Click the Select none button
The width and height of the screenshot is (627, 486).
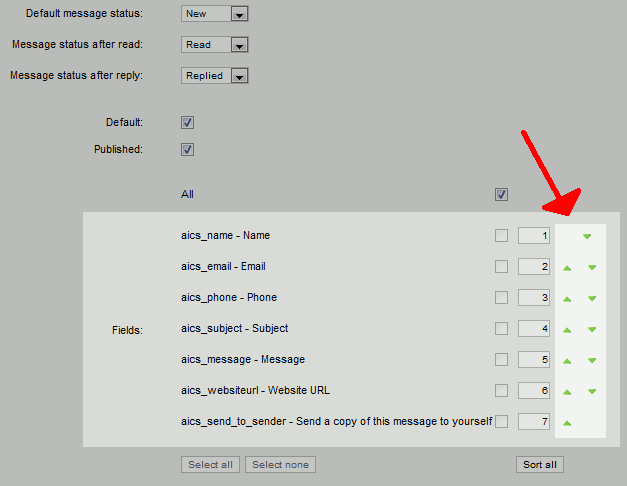[x=280, y=464]
